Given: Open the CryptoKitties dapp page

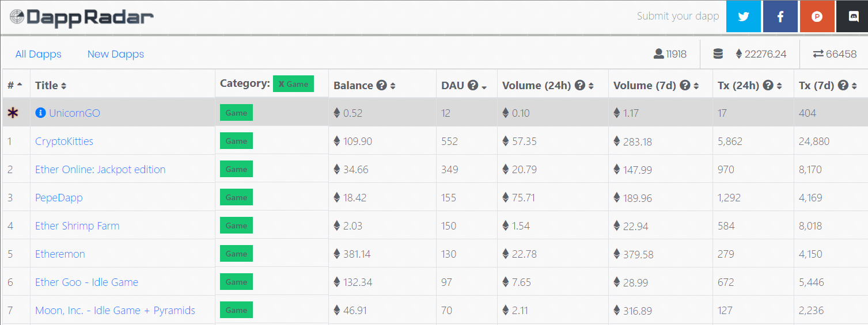Looking at the screenshot, I should (x=64, y=141).
